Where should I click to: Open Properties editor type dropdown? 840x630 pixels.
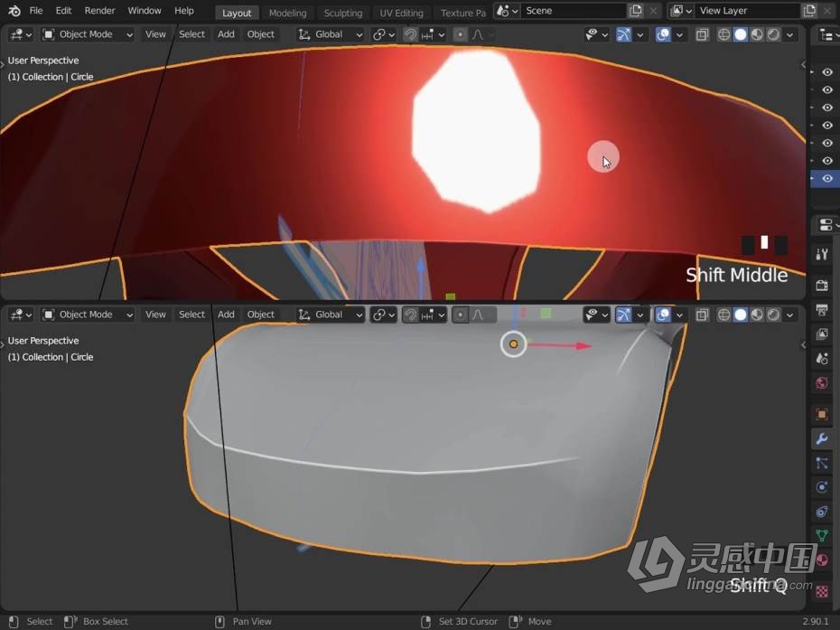tap(827, 225)
